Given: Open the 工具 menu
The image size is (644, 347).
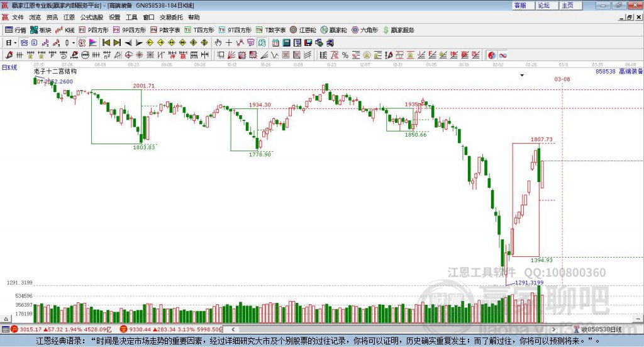Looking at the screenshot, I should [131, 17].
